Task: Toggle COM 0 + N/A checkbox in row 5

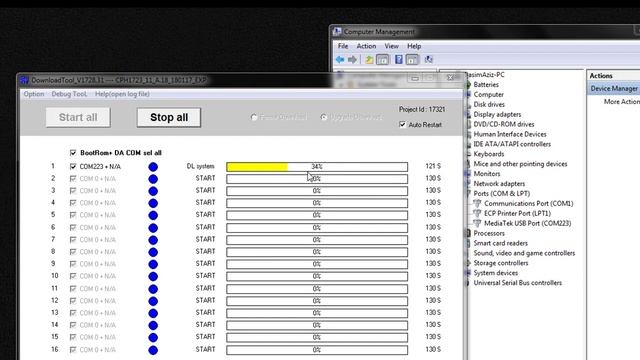Action: coord(73,215)
